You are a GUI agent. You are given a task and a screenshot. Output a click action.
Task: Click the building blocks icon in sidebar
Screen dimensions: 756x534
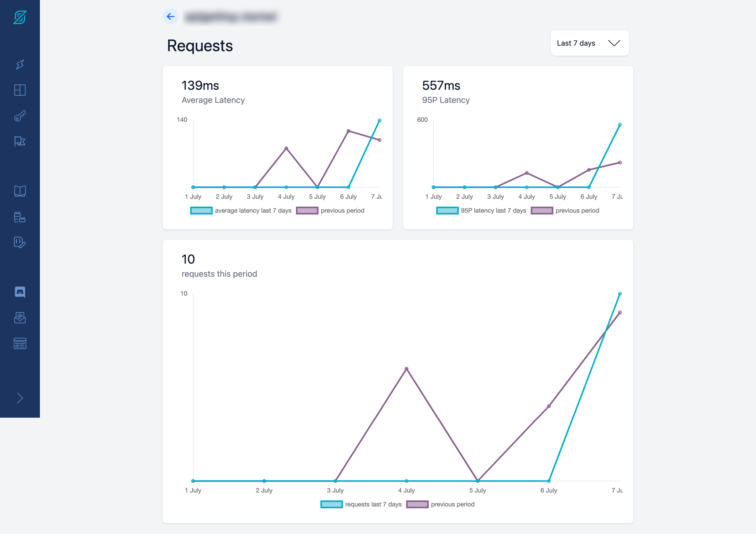(20, 217)
